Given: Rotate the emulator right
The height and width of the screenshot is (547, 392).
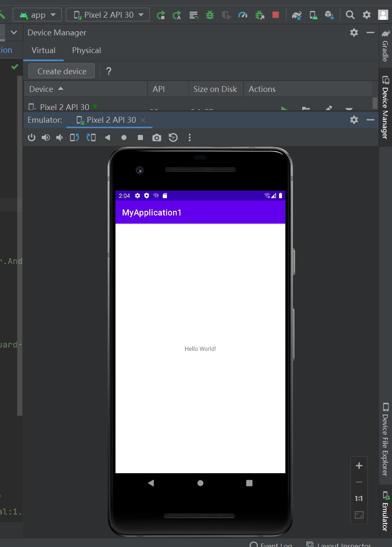Looking at the screenshot, I should [x=91, y=137].
